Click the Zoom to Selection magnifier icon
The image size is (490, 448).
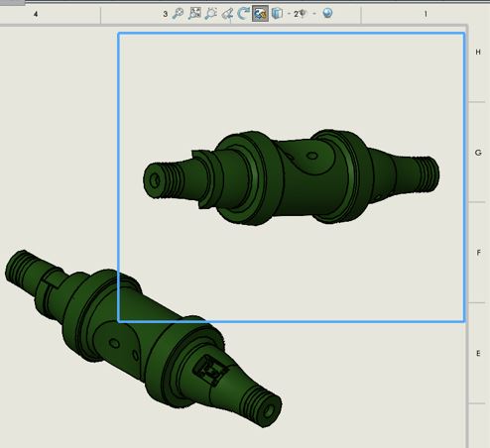[210, 14]
